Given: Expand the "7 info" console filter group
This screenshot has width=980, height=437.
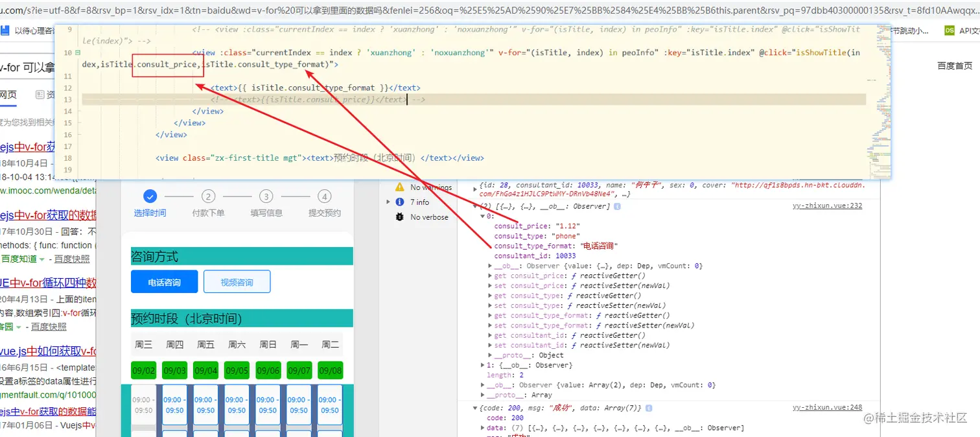Looking at the screenshot, I should 388,202.
